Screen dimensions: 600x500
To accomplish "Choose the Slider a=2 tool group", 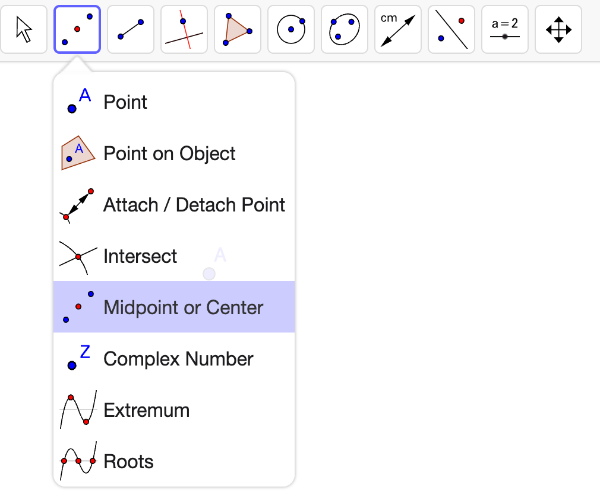I will [x=505, y=29].
